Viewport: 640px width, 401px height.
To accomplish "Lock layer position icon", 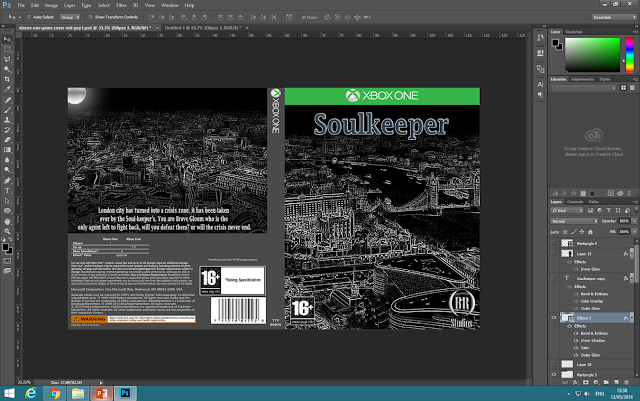I will click(582, 232).
